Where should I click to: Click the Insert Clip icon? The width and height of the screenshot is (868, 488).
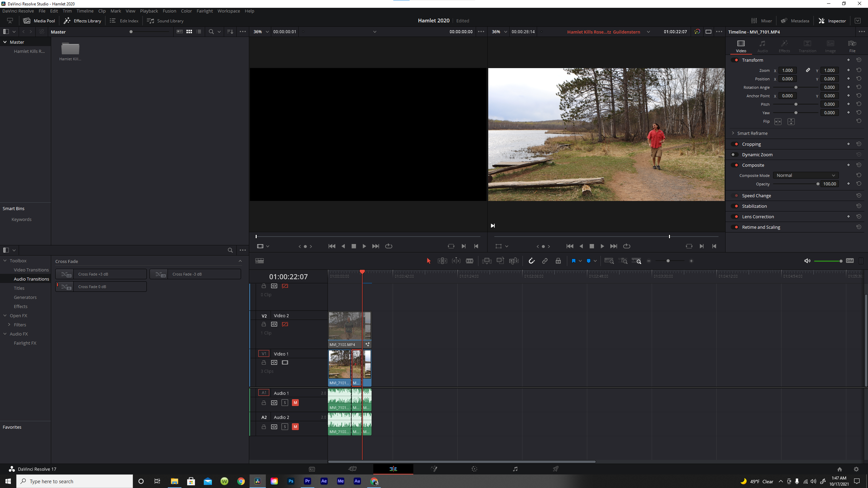[487, 261]
